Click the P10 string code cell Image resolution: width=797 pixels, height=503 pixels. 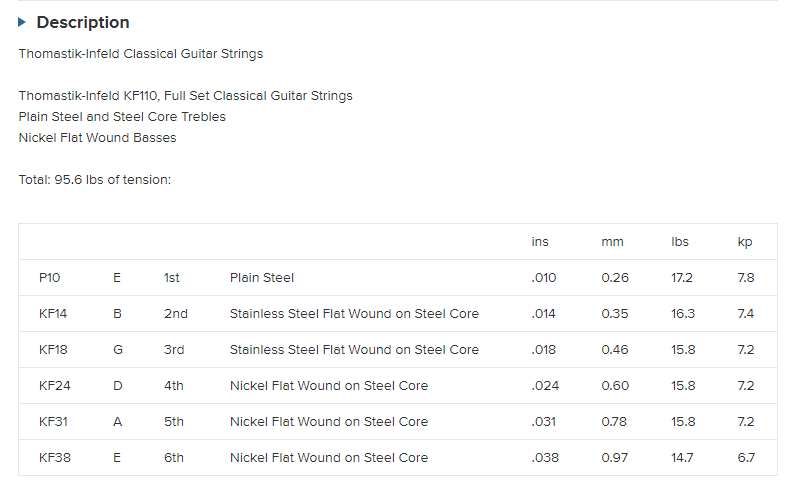[x=49, y=278]
